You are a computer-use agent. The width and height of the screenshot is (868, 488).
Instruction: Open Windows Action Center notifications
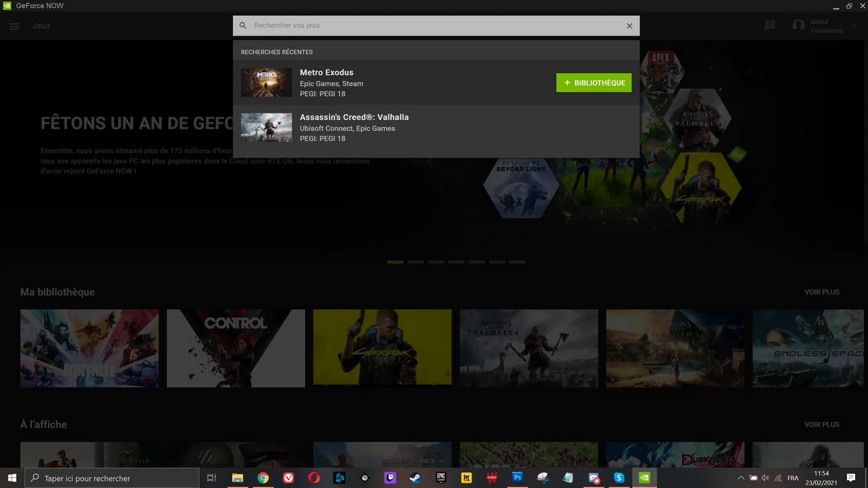pyautogui.click(x=851, y=478)
